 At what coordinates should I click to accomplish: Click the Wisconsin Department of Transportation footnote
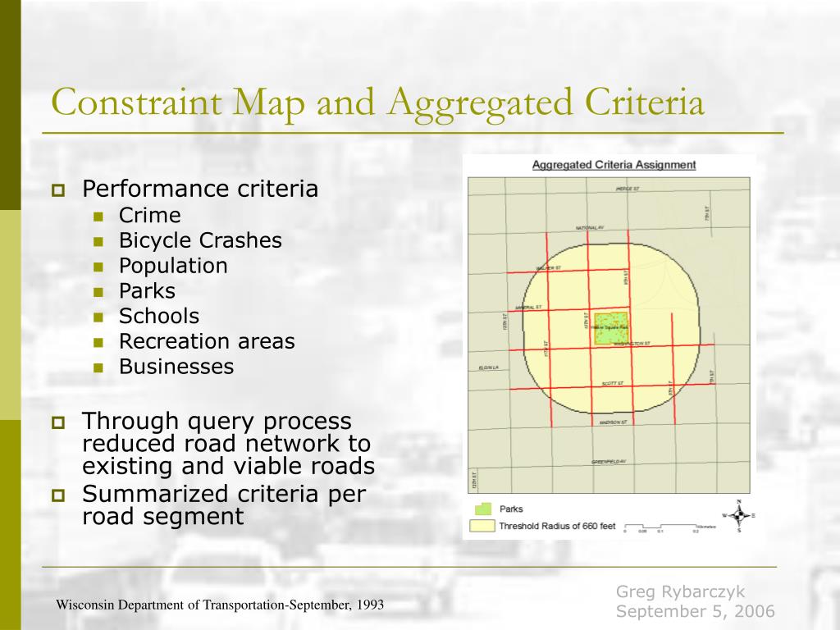[x=220, y=605]
